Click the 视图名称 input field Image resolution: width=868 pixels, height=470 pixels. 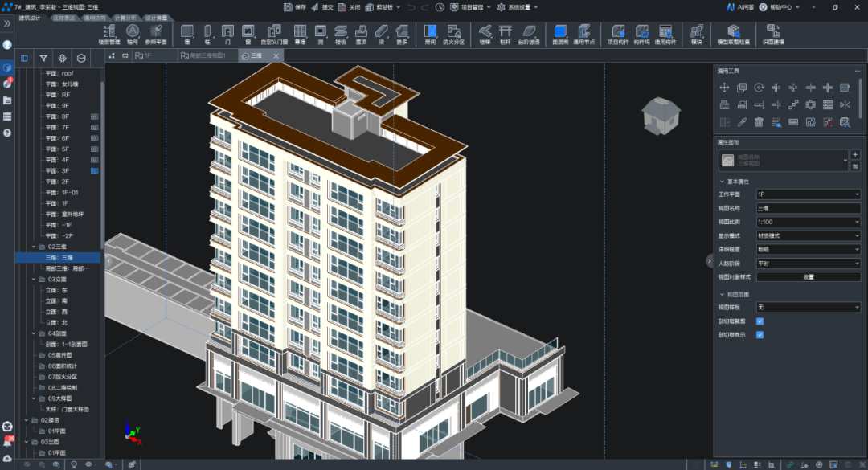(808, 208)
